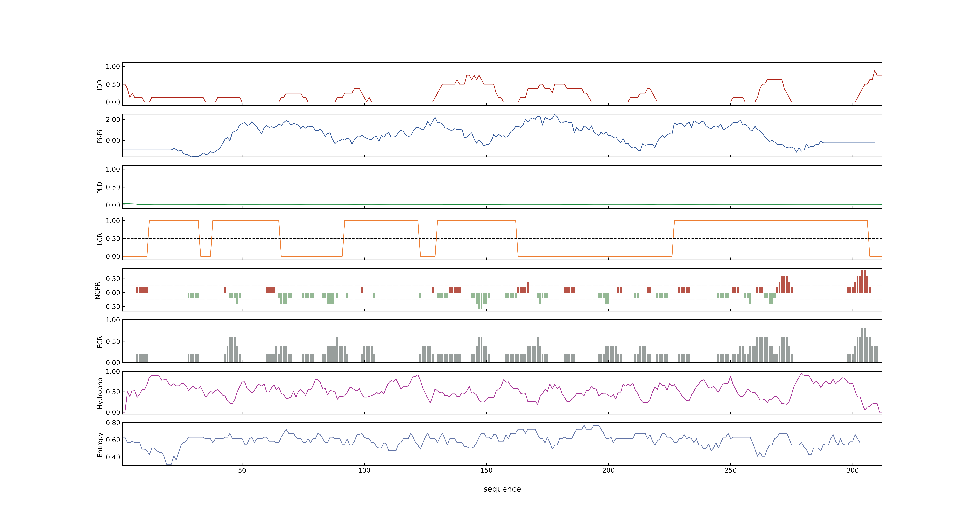
Task: Click x-axis tick label 200
Action: (x=608, y=470)
